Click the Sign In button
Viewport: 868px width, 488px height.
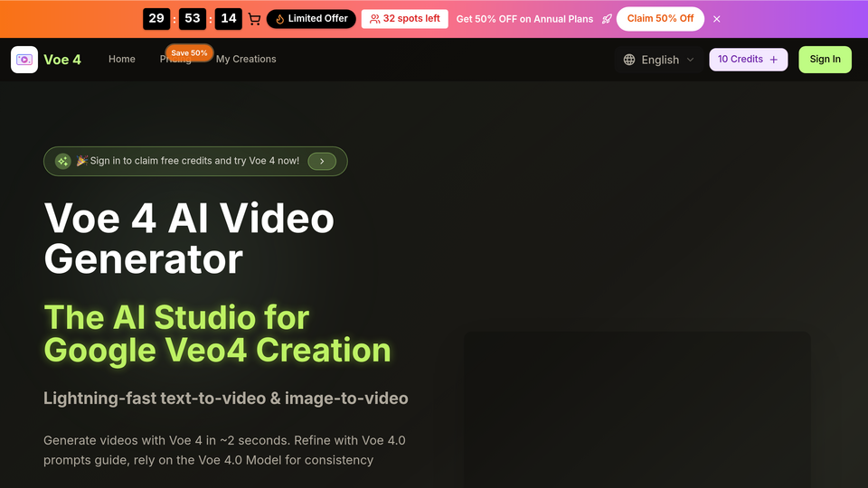tap(825, 60)
